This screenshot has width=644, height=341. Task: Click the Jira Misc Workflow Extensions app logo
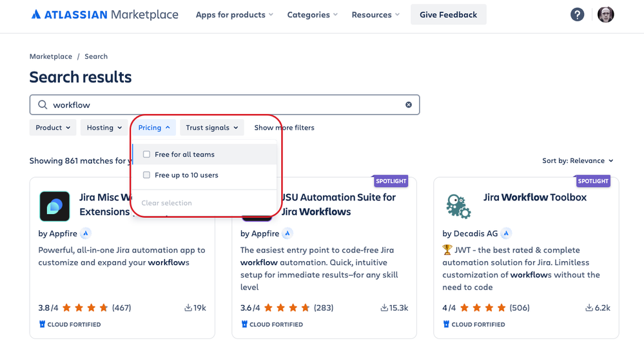pos(55,206)
